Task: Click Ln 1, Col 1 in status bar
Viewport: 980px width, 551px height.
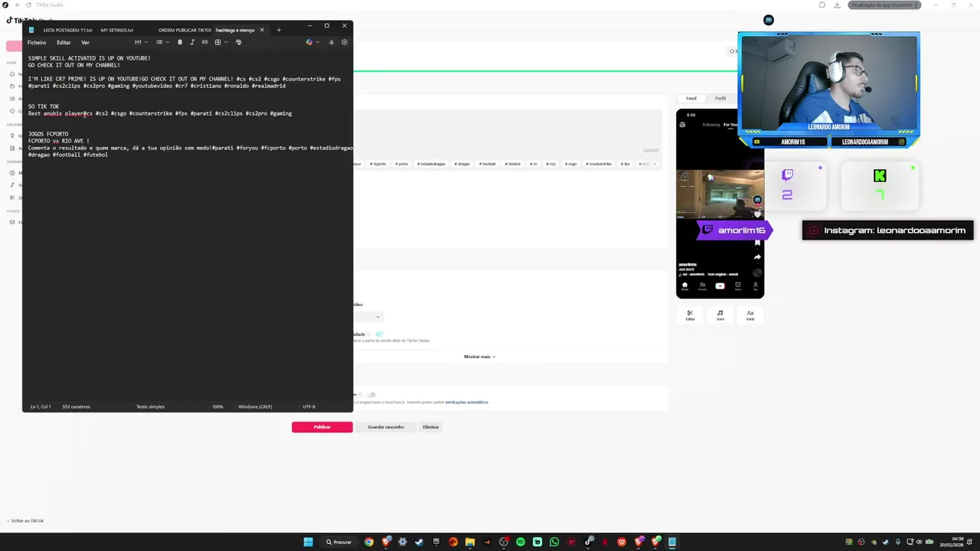Action: pyautogui.click(x=41, y=406)
